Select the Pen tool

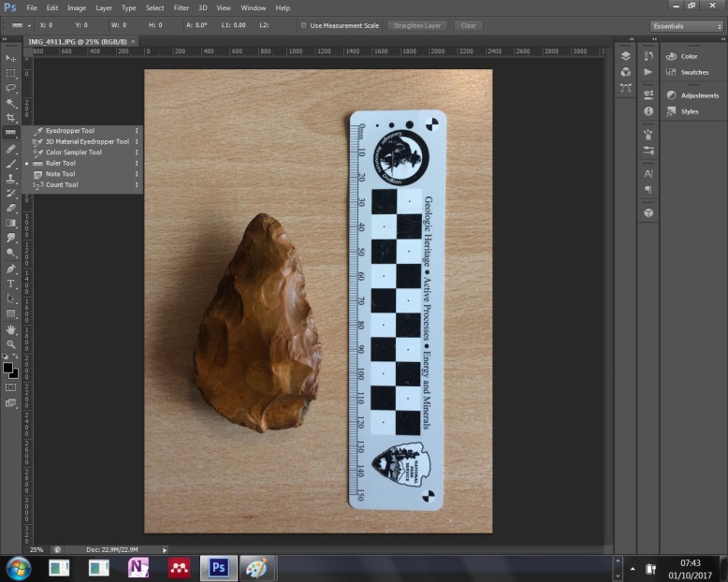[10, 269]
